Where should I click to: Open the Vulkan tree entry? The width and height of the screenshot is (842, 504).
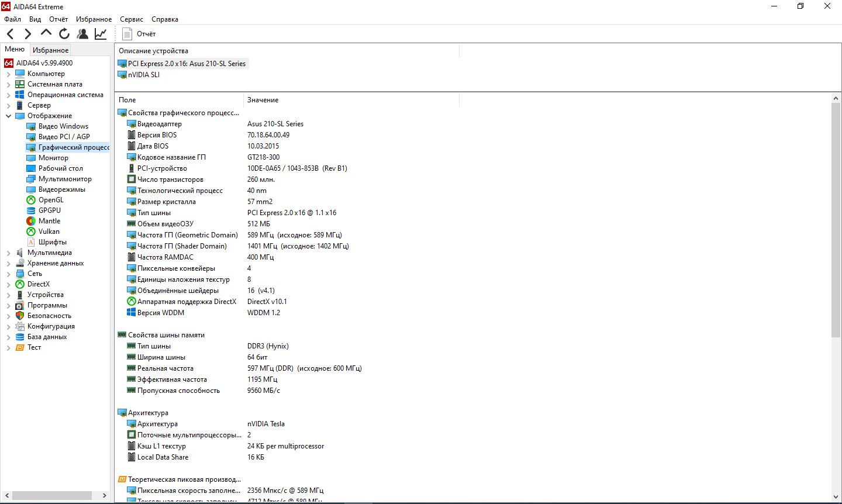(49, 232)
